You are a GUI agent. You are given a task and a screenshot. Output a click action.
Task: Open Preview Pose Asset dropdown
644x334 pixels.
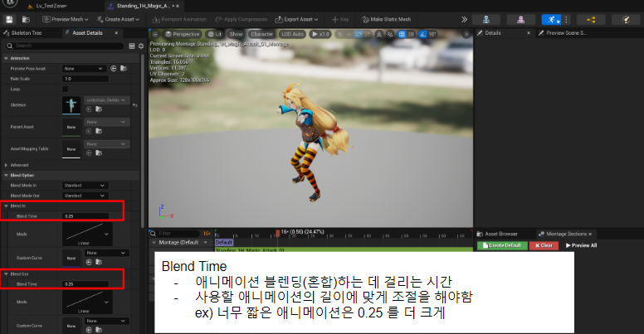[x=84, y=69]
